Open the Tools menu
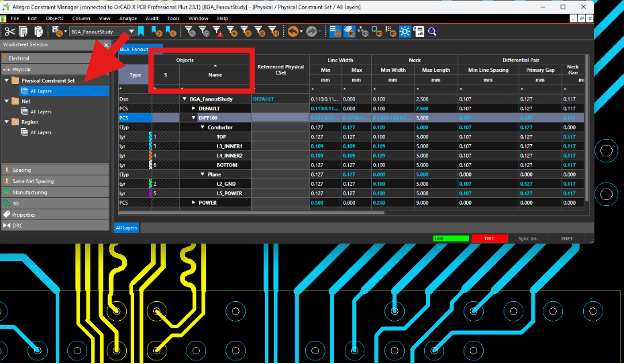Viewport: 624px width, 364px height. [173, 19]
